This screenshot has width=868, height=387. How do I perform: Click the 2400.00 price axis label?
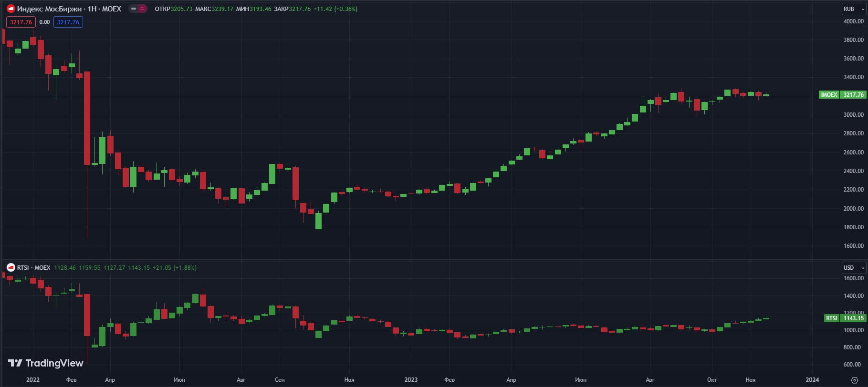(853, 171)
